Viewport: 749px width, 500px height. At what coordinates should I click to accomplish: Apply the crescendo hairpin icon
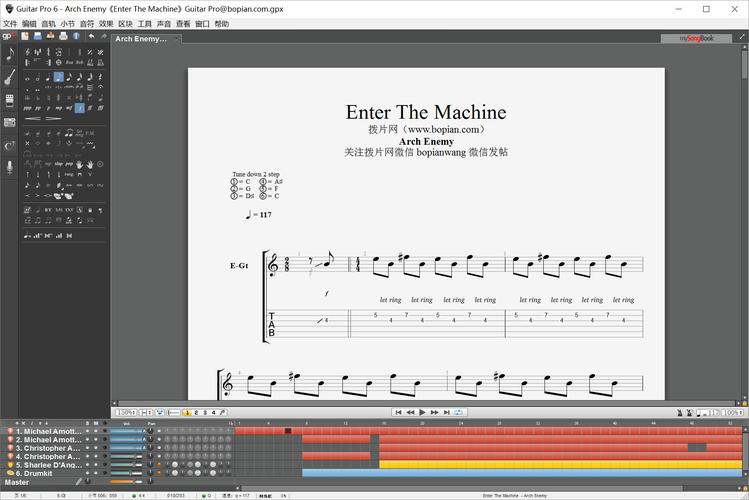click(x=32, y=118)
